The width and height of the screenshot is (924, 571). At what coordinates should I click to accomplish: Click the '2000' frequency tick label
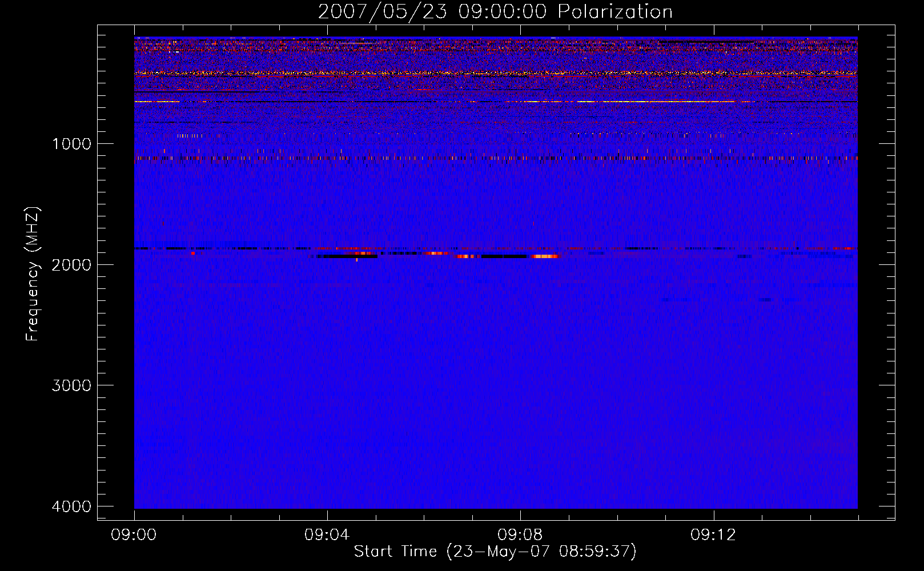point(72,265)
